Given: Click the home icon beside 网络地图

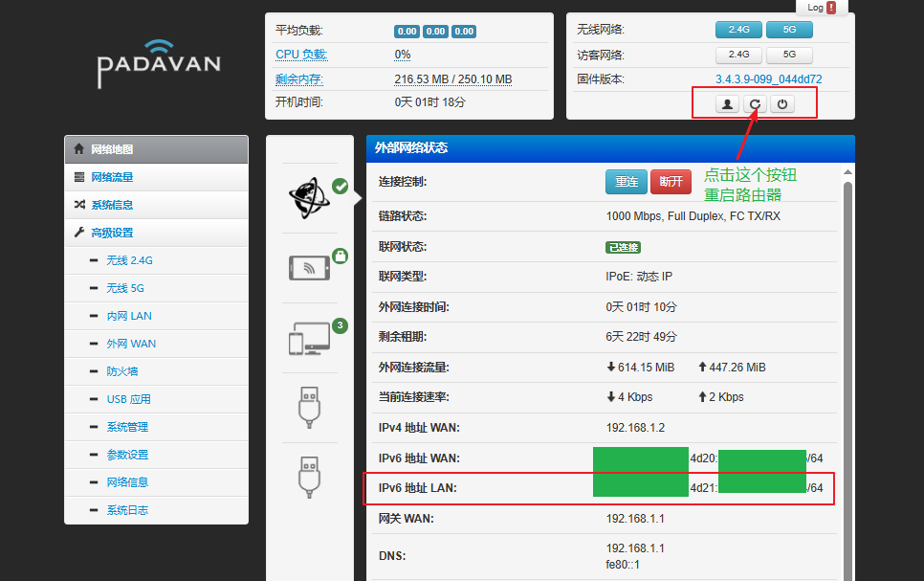Looking at the screenshot, I should [79, 149].
